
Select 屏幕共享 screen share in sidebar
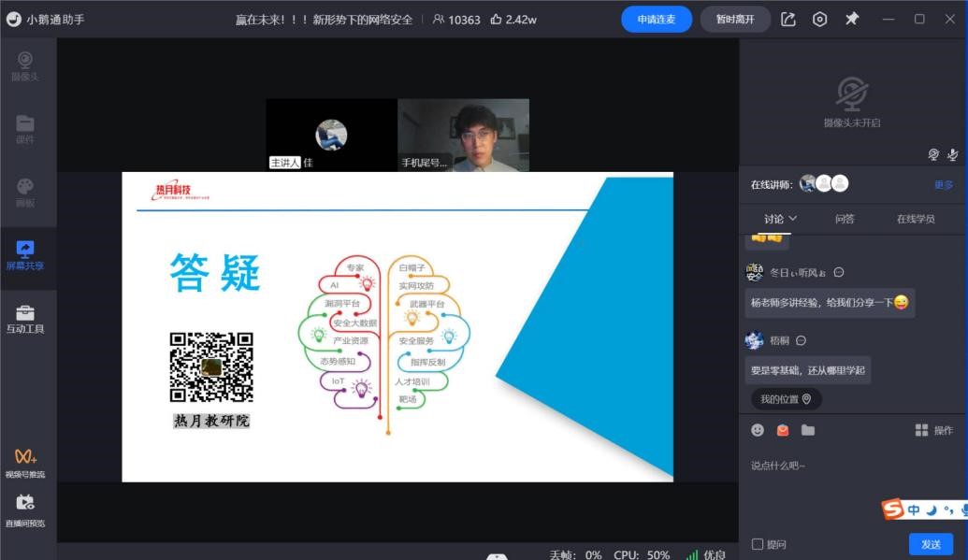point(25,254)
